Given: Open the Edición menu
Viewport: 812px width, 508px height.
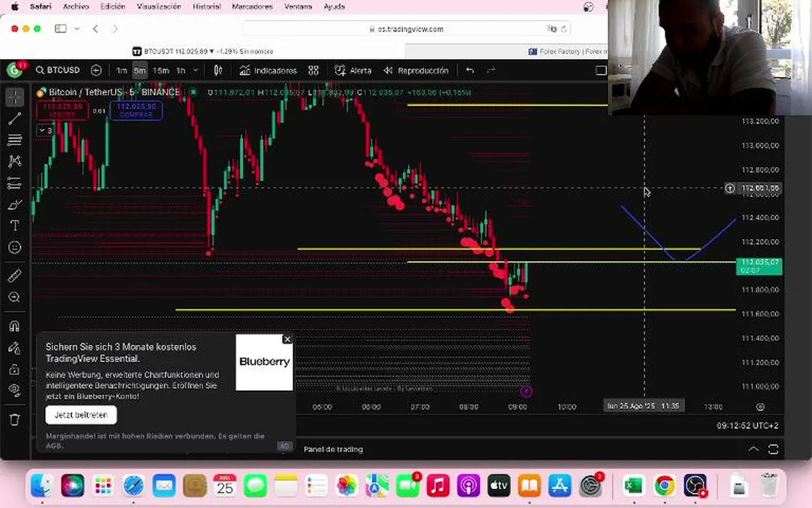Looking at the screenshot, I should pos(112,7).
